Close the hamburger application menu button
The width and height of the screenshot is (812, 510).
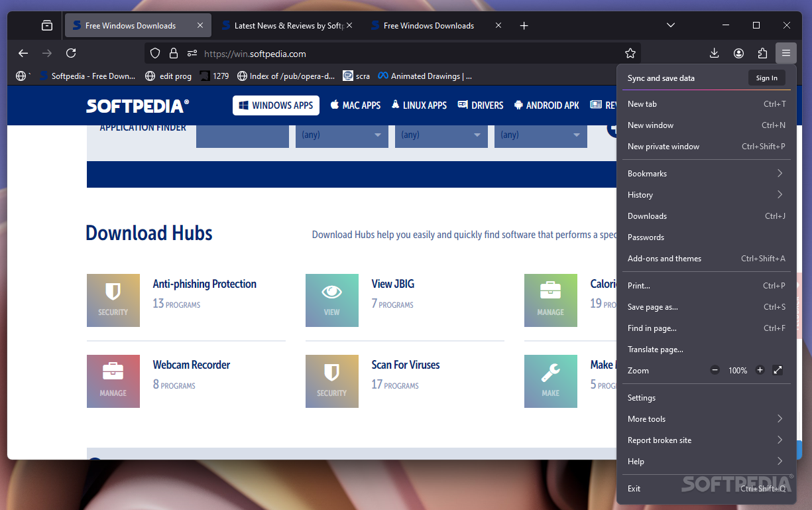(x=786, y=53)
